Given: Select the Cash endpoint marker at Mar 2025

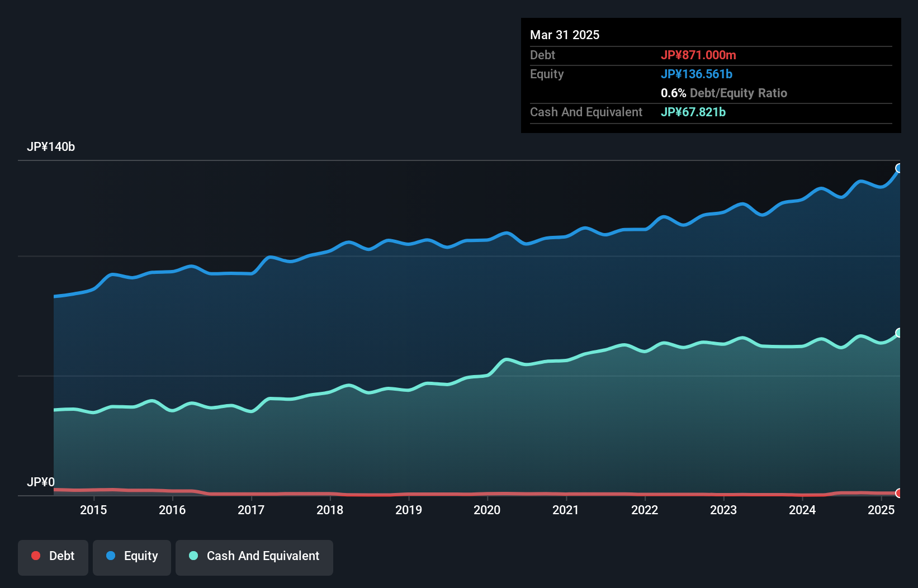Looking at the screenshot, I should (x=899, y=333).
